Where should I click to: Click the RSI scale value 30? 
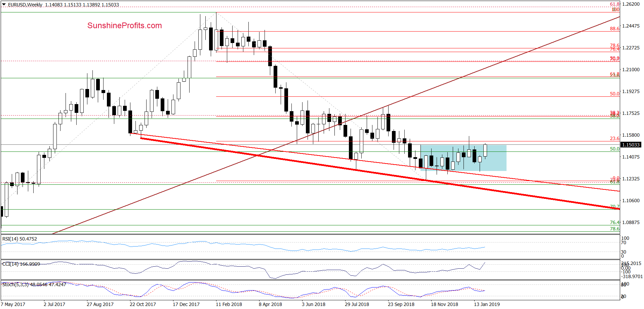click(x=623, y=252)
